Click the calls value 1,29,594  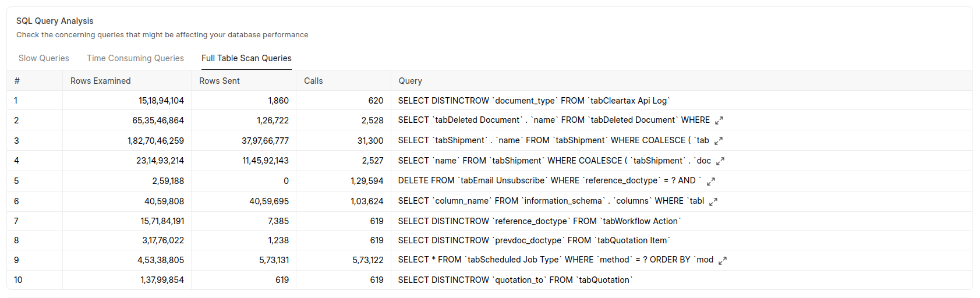pyautogui.click(x=367, y=181)
